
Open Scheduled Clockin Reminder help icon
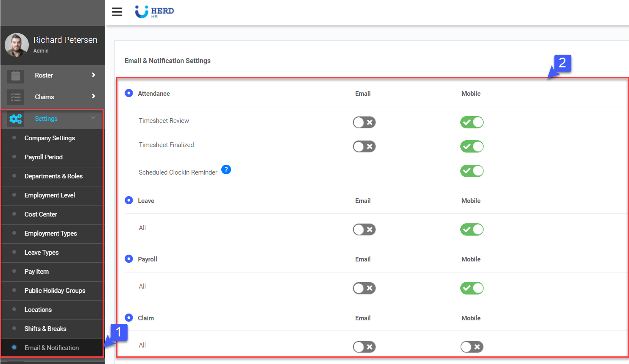point(226,169)
